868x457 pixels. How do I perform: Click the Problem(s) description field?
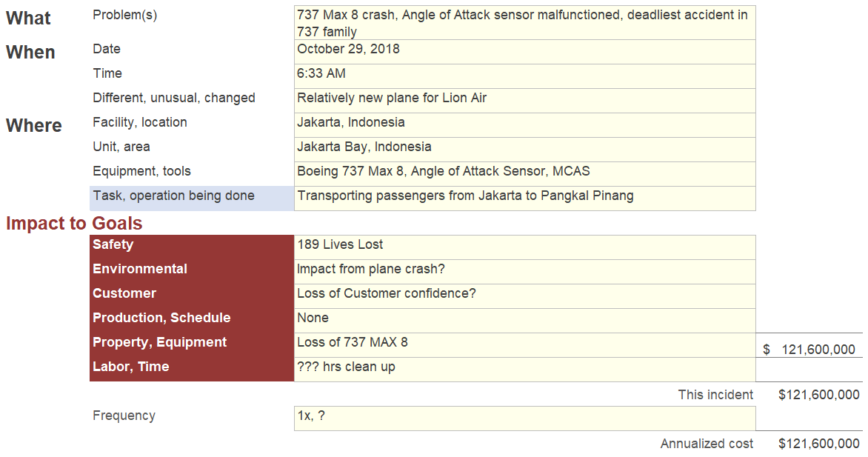[x=524, y=23]
